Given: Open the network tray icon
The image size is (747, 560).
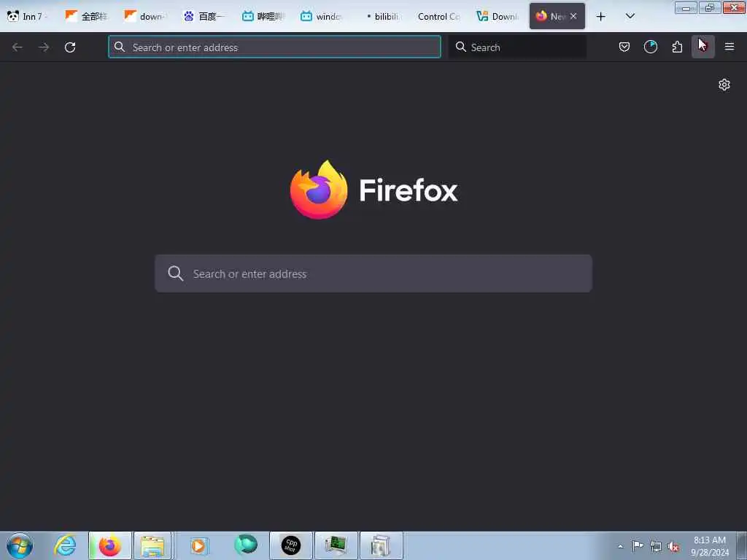Looking at the screenshot, I should point(656,547).
